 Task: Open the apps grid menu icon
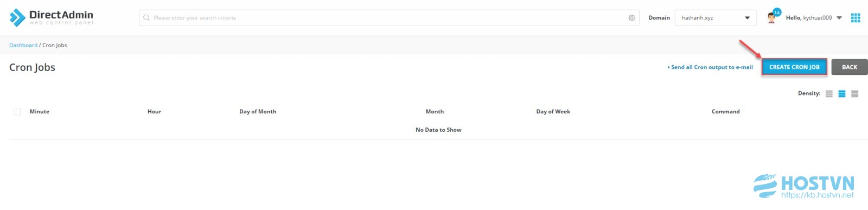pyautogui.click(x=856, y=18)
